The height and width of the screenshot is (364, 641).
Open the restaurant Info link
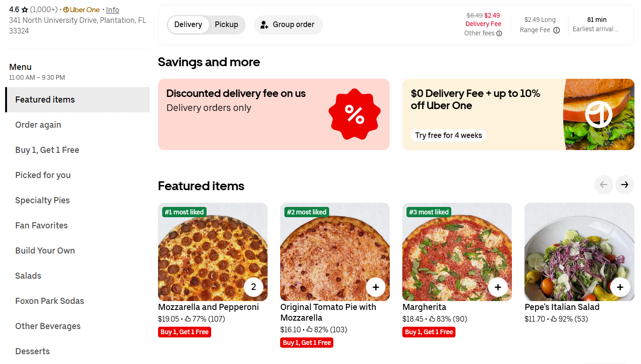pyautogui.click(x=112, y=10)
